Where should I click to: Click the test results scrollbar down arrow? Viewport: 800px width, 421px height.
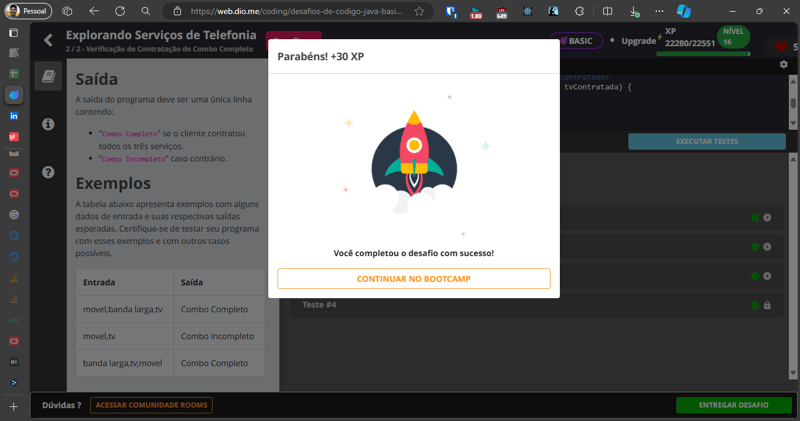793,373
